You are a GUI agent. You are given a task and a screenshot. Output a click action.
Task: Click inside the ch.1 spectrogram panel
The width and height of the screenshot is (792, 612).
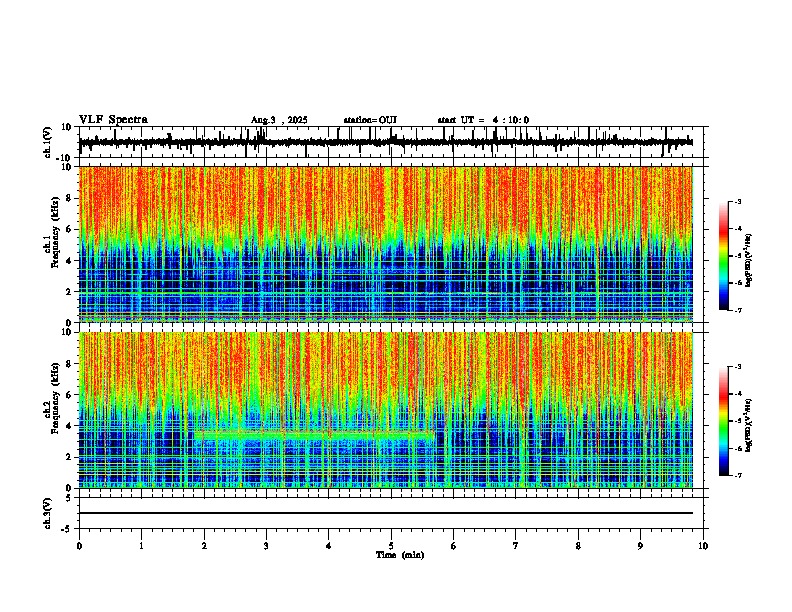pos(386,244)
